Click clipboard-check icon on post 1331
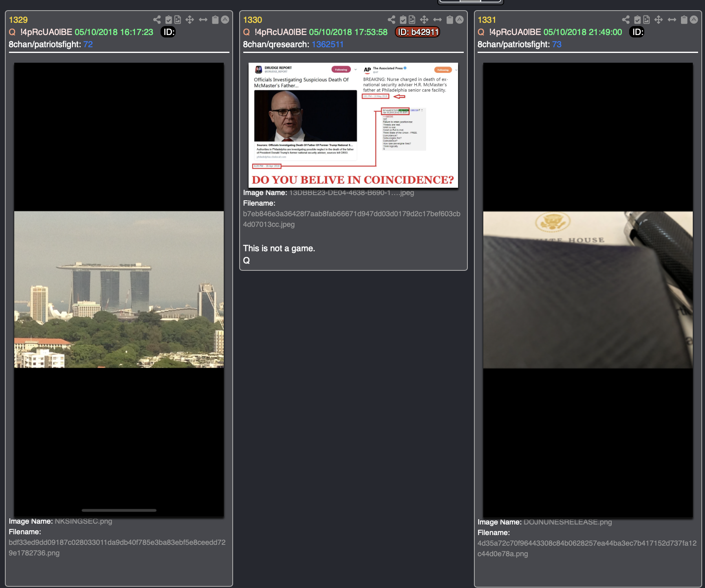 637,20
